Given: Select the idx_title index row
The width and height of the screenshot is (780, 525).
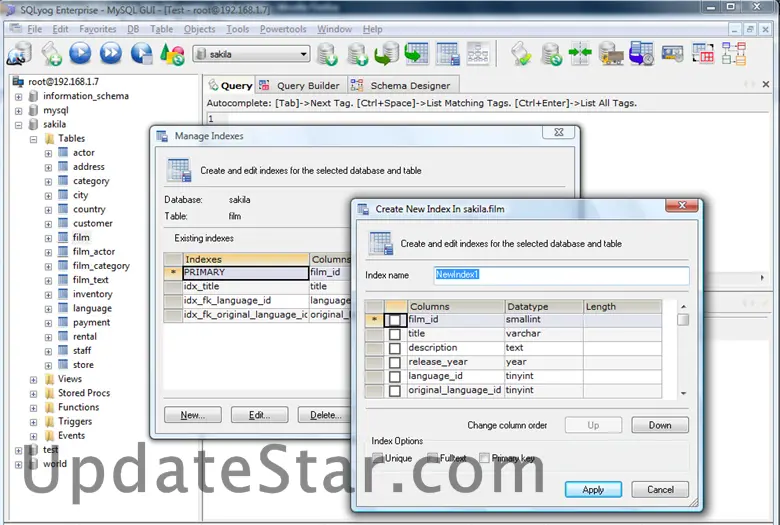Looking at the screenshot, I should click(x=257, y=287).
